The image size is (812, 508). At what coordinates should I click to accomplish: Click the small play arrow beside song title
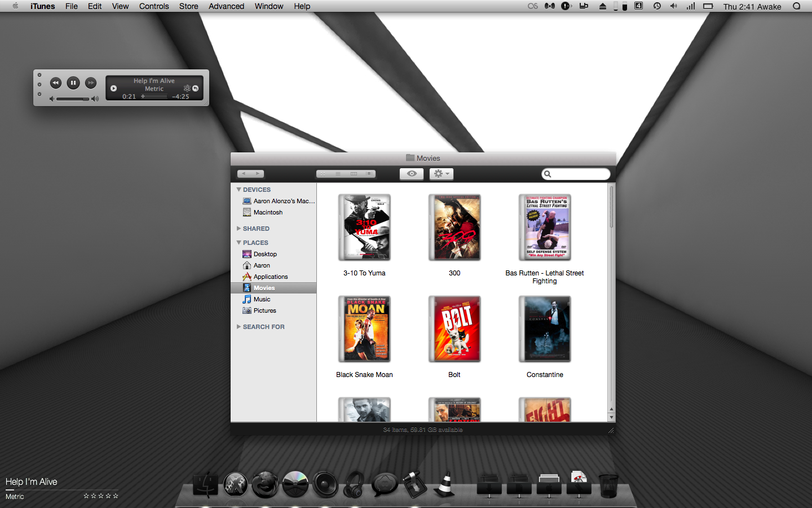(113, 88)
